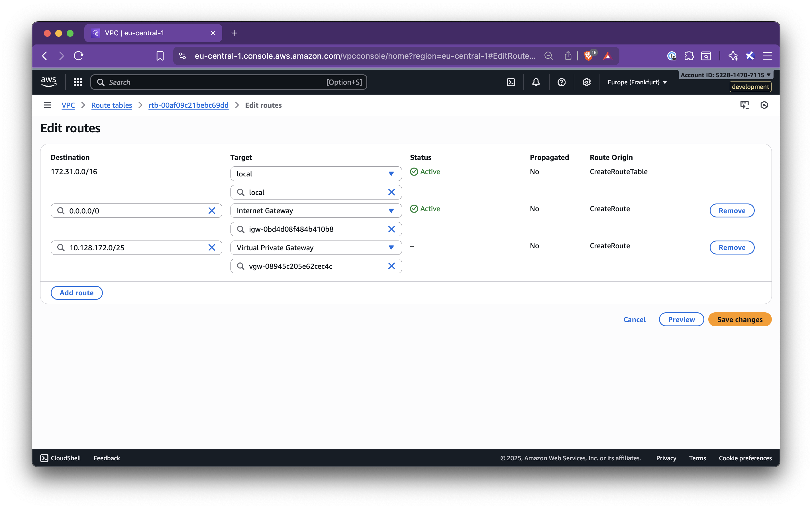Click the Save changes button
The width and height of the screenshot is (812, 509).
click(739, 319)
